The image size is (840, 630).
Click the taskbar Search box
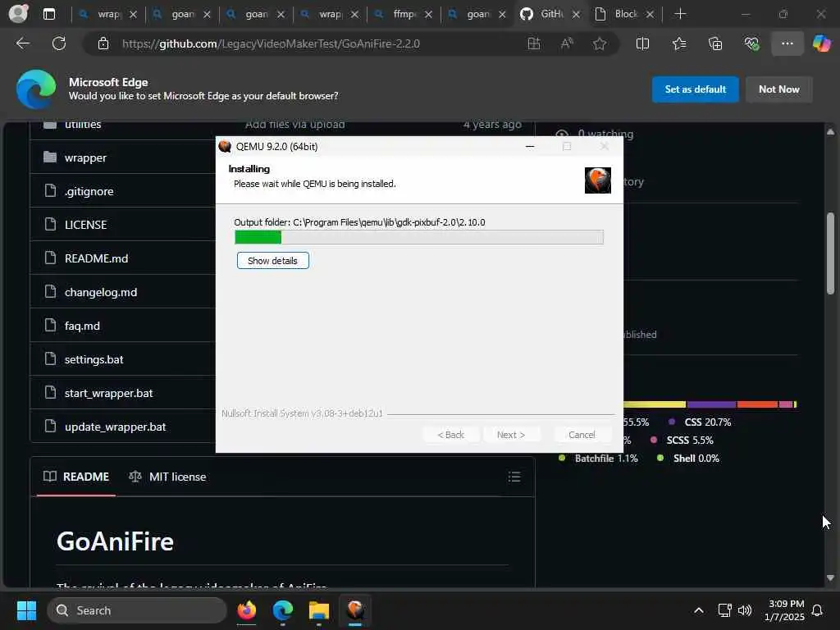point(137,610)
